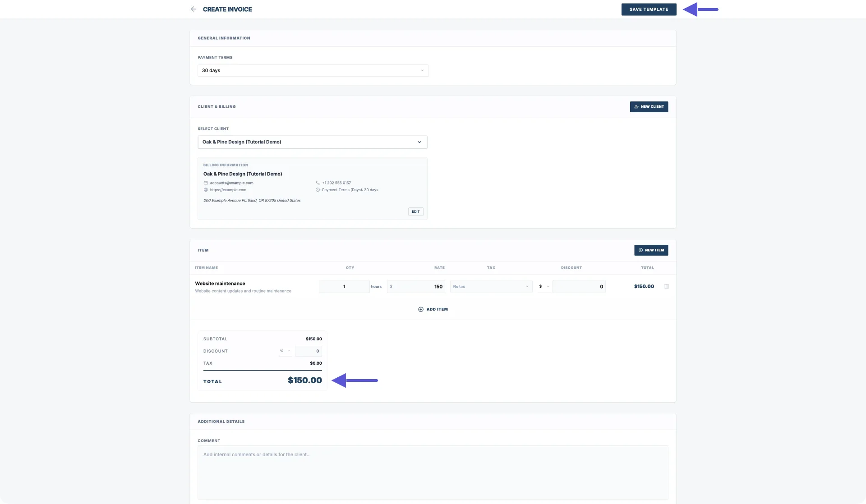Focus the item discount amount field
The height and width of the screenshot is (504, 866).
(579, 286)
